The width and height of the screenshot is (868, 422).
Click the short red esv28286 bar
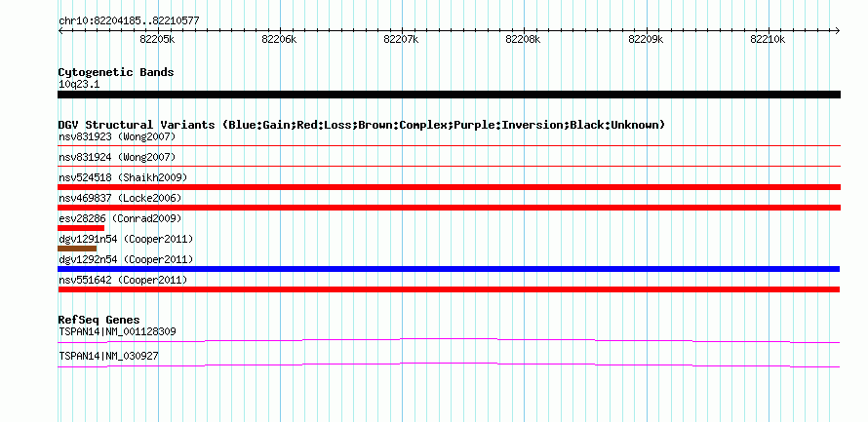81,228
